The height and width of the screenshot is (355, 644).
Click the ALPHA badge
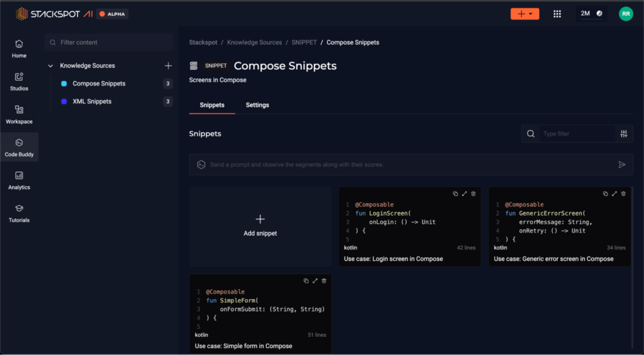pyautogui.click(x=113, y=14)
